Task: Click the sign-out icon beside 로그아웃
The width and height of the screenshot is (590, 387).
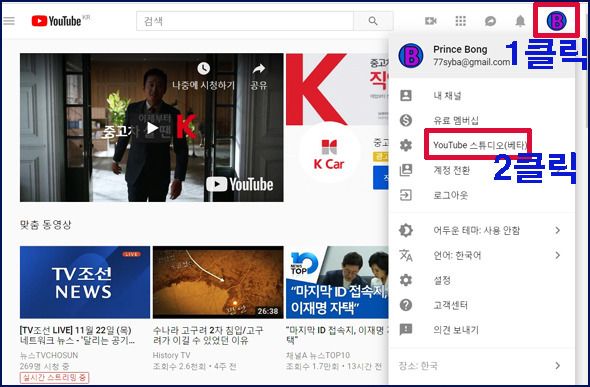Action: point(406,195)
